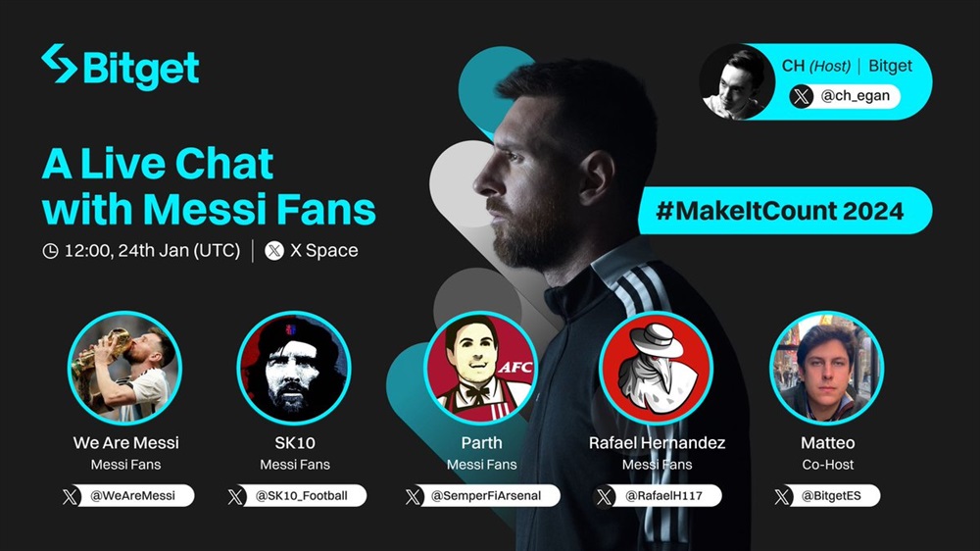Image resolution: width=980 pixels, height=551 pixels.
Task: Select the SK10 profile avatar
Action: point(294,368)
